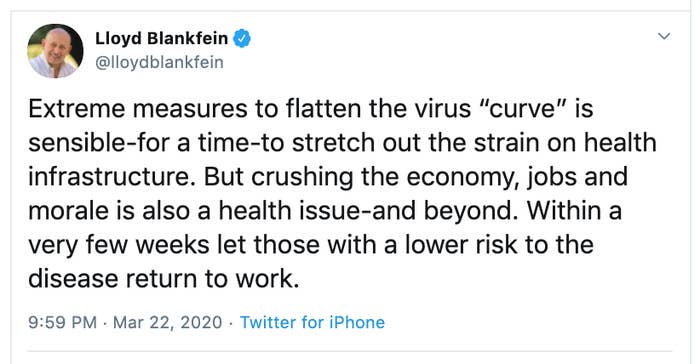
Task: Click the word "weeks" in the tweet
Action: pos(172,245)
